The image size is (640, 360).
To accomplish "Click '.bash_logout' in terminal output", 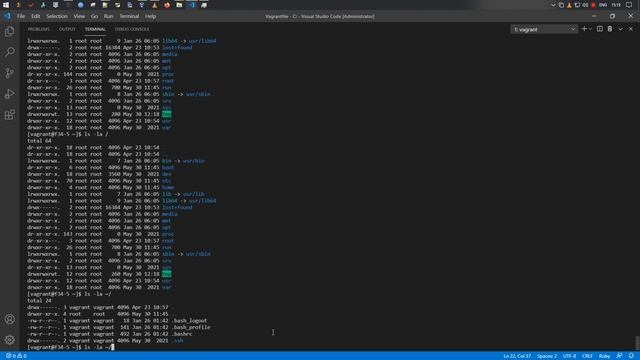I will (x=189, y=320).
